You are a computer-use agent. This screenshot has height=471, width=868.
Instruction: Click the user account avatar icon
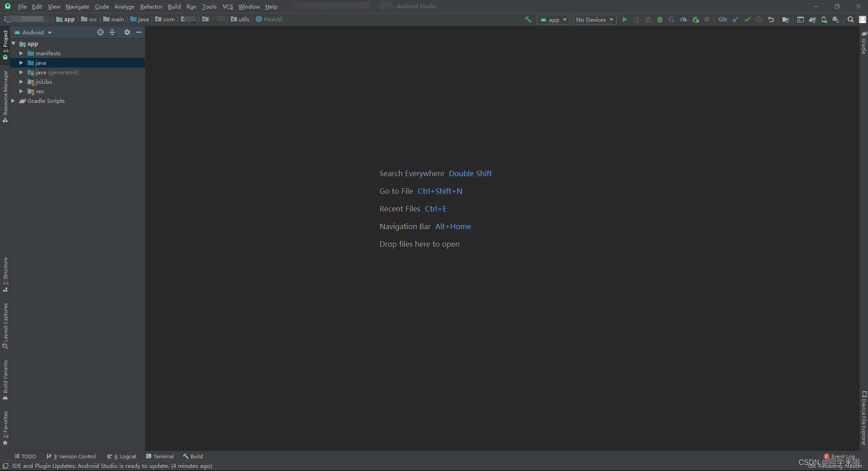point(863,19)
